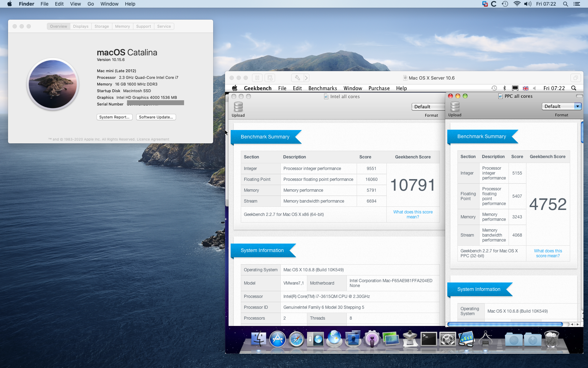The image size is (588, 368).
Task: Open Workgroup Manager icon in the Dock
Action: click(353, 339)
